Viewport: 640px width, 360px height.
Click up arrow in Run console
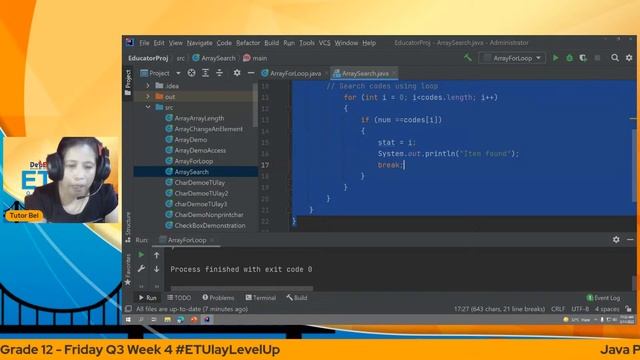click(157, 255)
